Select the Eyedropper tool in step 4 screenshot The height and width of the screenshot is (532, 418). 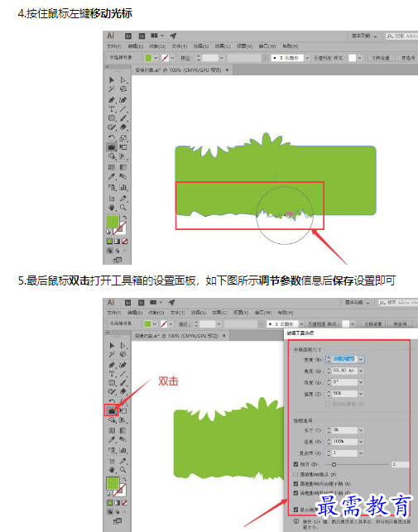(112, 176)
